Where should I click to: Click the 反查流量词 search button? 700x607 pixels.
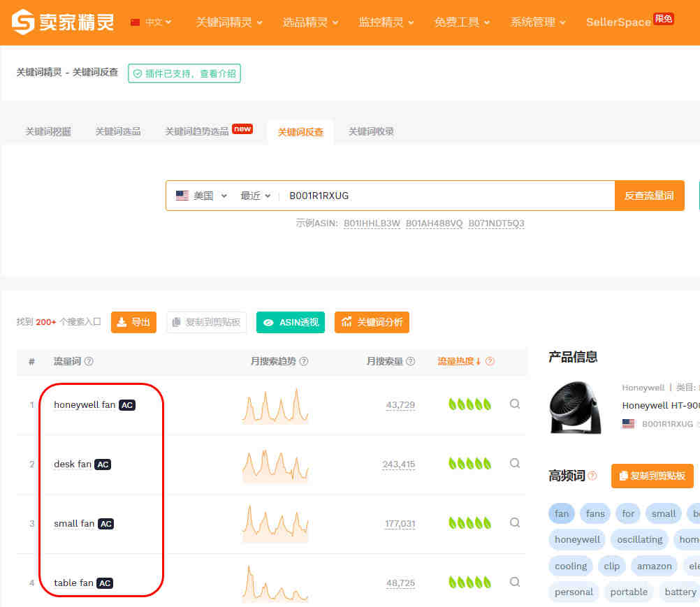649,196
